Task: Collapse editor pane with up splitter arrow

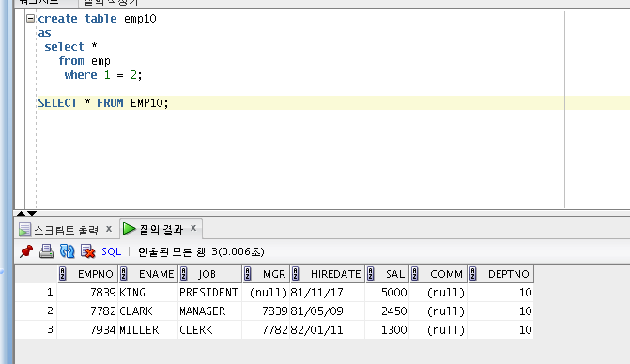Action: 21,213
